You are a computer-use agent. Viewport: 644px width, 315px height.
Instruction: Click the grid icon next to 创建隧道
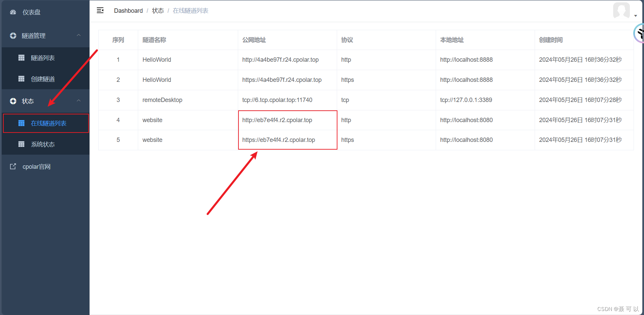coord(21,79)
